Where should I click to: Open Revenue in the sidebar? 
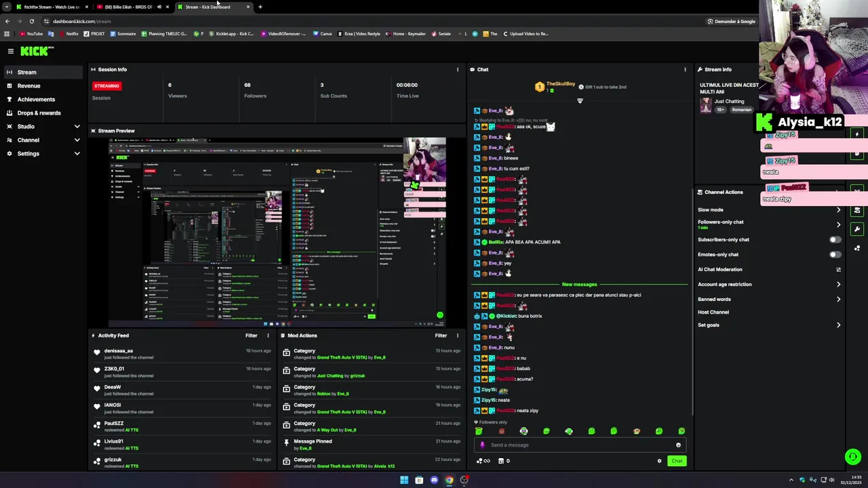tap(43, 86)
